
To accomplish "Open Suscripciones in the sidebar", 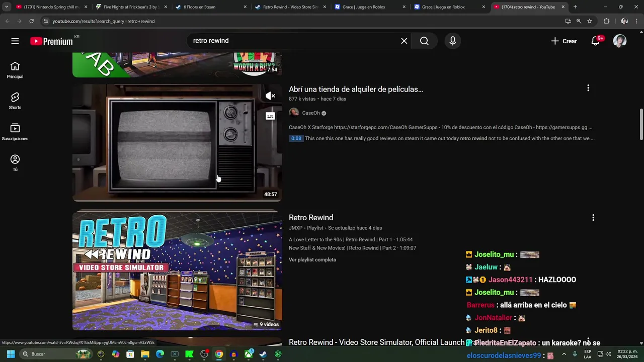I will (15, 132).
